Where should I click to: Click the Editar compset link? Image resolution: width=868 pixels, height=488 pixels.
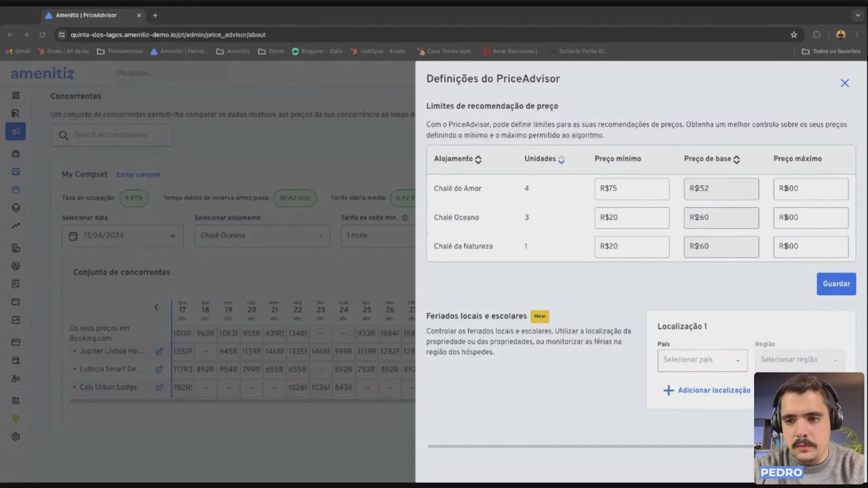tap(138, 175)
